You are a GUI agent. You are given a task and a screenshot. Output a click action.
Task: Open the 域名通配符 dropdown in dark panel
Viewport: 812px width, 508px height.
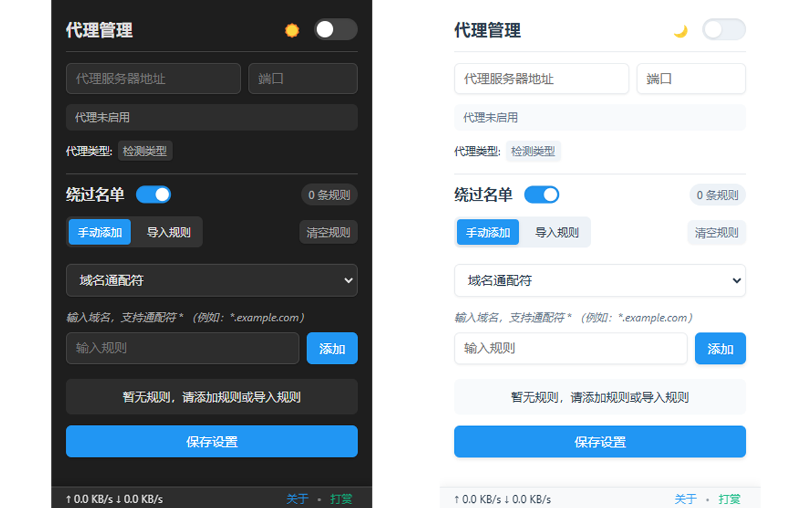pos(212,281)
